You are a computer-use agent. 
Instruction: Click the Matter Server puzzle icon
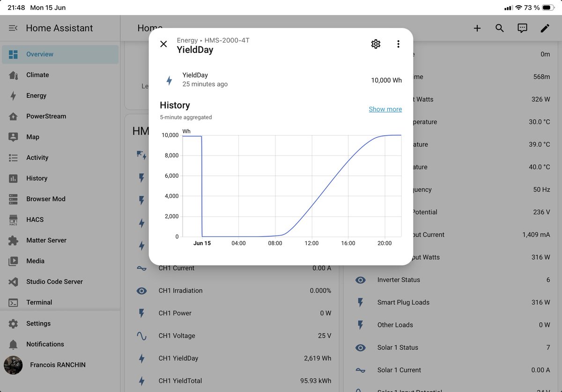click(x=13, y=240)
